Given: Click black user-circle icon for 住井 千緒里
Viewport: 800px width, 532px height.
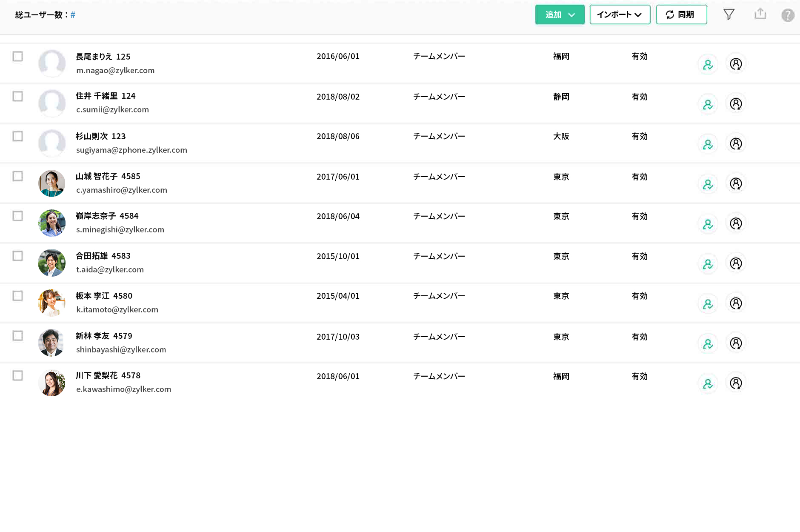Looking at the screenshot, I should [736, 104].
